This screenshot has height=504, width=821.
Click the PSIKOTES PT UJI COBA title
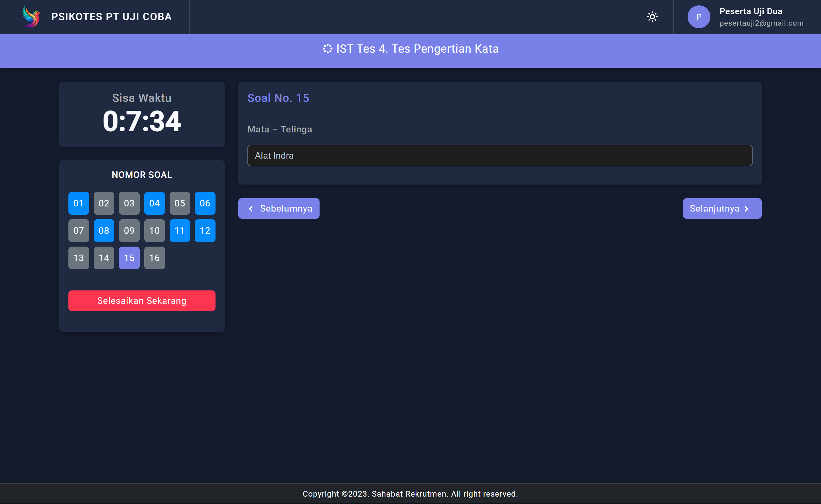[x=111, y=17]
